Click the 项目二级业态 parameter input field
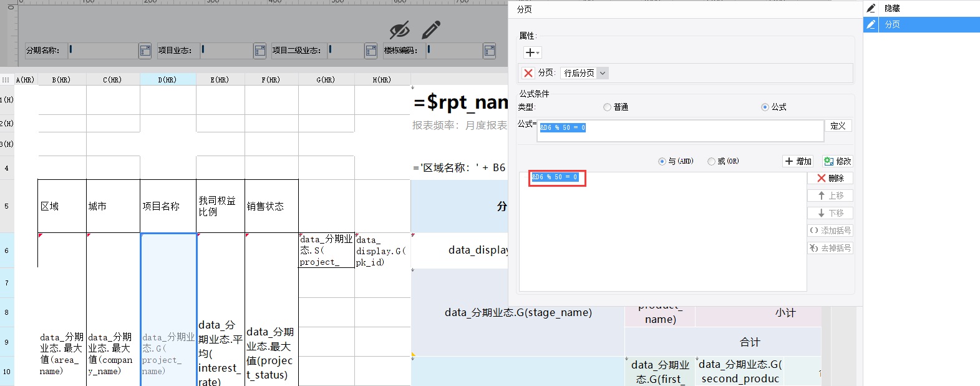The image size is (980, 386). (x=346, y=51)
